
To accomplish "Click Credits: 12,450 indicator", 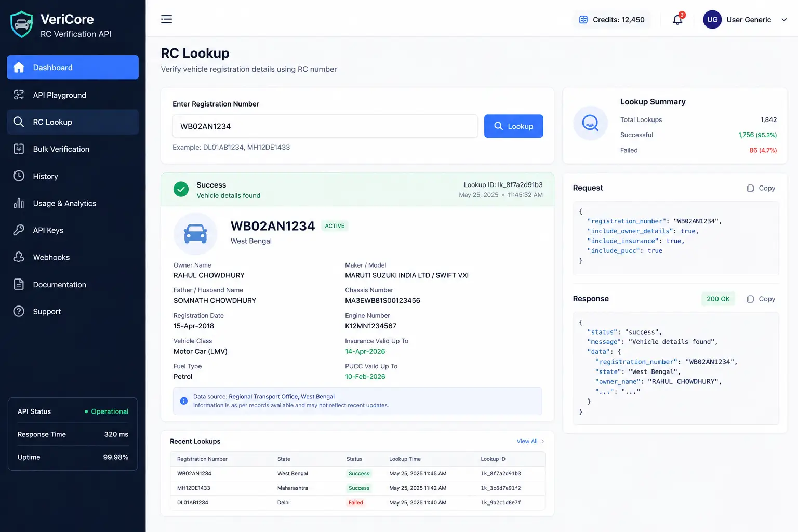I will coord(612,20).
